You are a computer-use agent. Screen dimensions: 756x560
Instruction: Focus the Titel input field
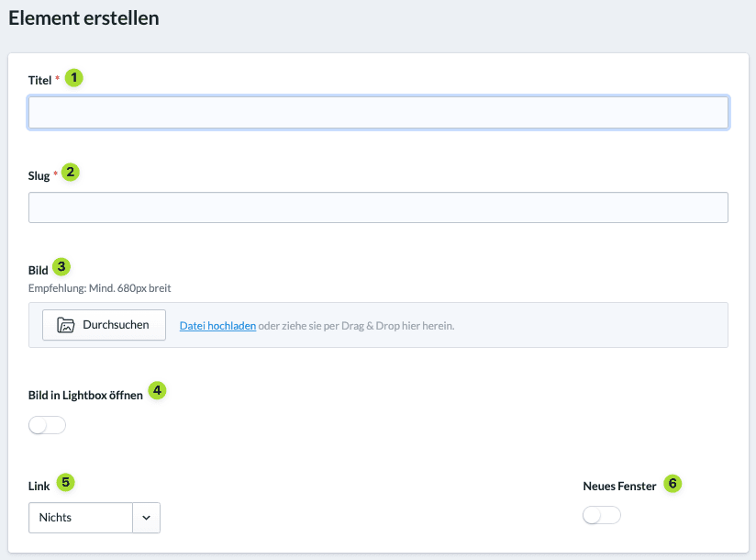pyautogui.click(x=378, y=112)
